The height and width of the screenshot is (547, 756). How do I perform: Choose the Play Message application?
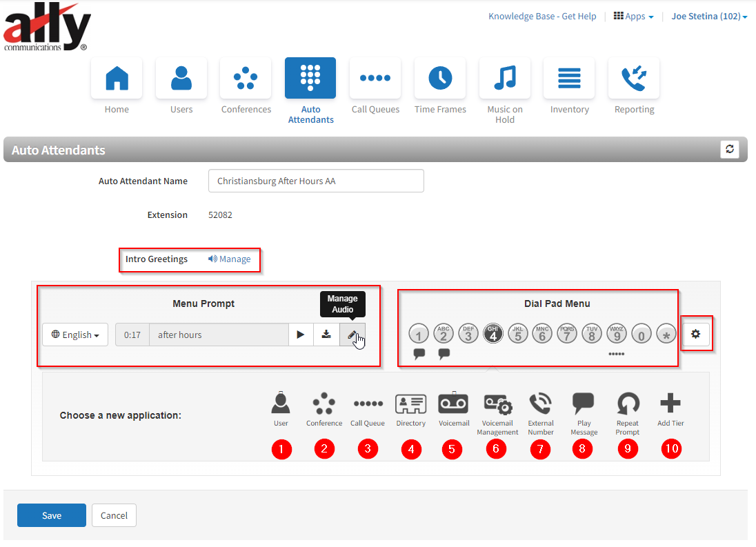pos(584,404)
